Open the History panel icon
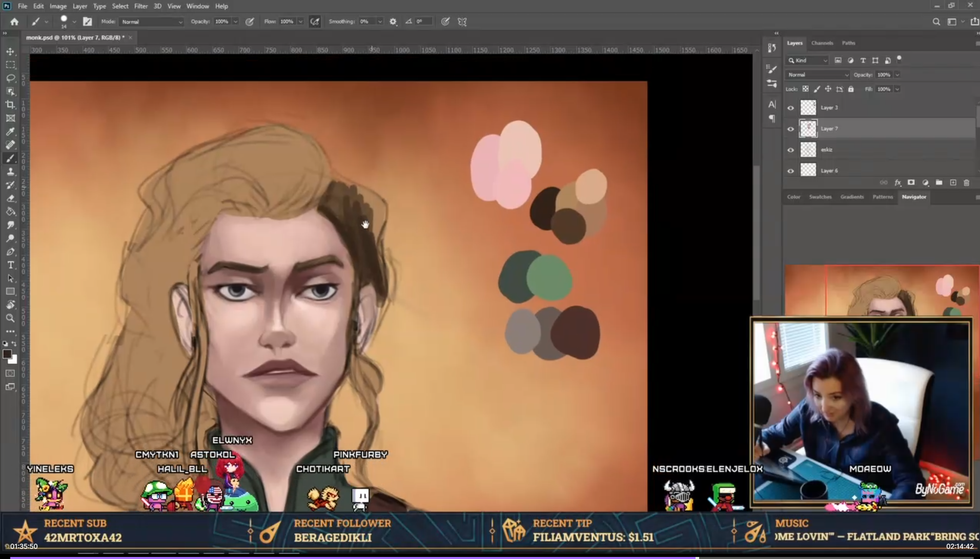980x559 pixels. coord(772,48)
